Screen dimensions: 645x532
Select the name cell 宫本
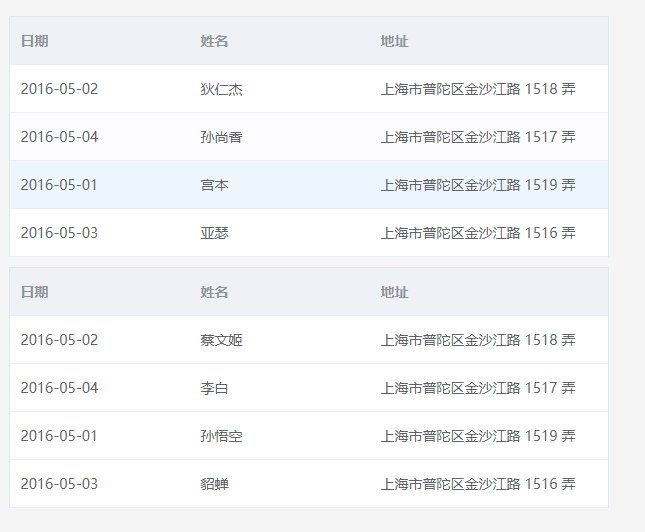(214, 185)
